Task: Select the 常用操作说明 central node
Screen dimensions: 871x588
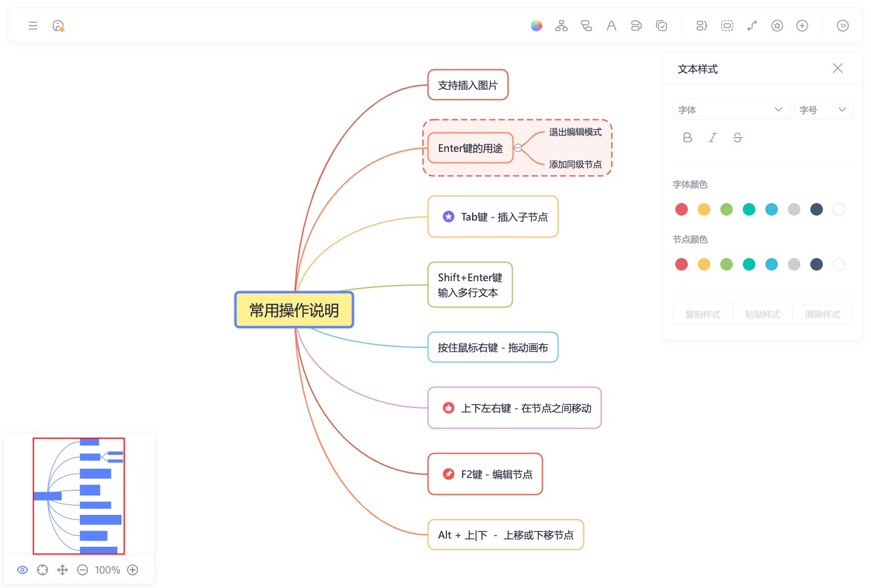Action: coord(294,310)
